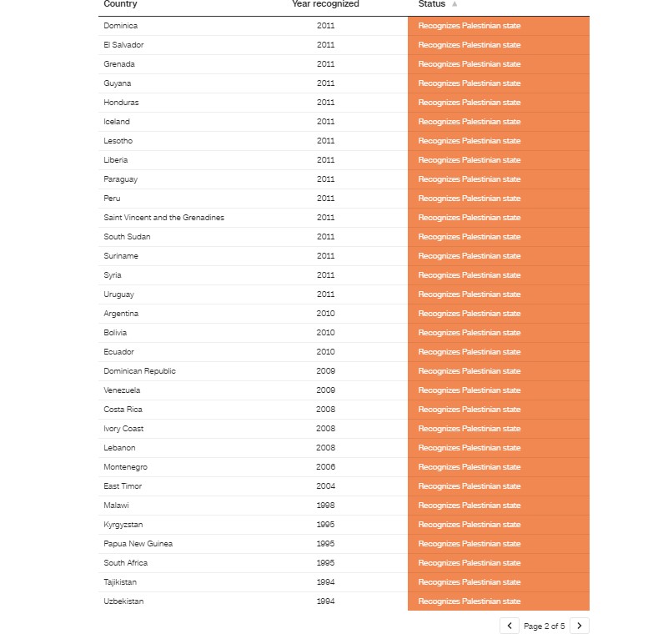Click the Uzbekistan country cell

tap(123, 601)
